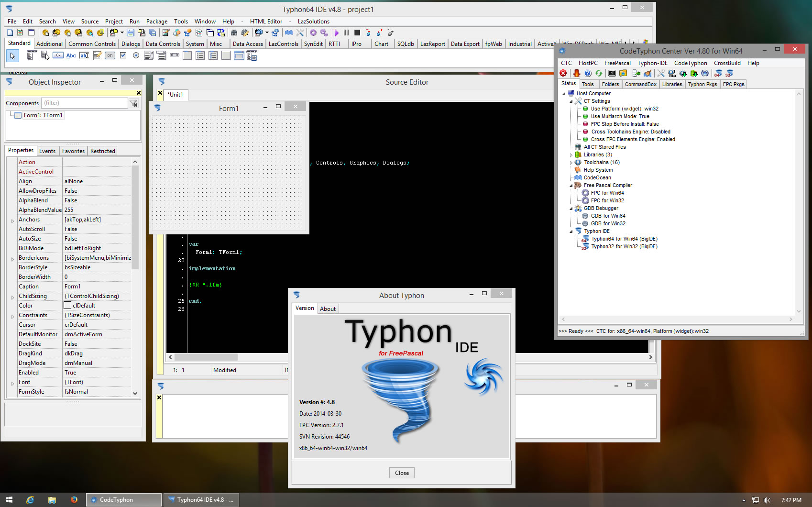Image resolution: width=812 pixels, height=507 pixels.
Task: Click the Typhon 64 icon in CodeTyphon Center
Action: [718, 73]
